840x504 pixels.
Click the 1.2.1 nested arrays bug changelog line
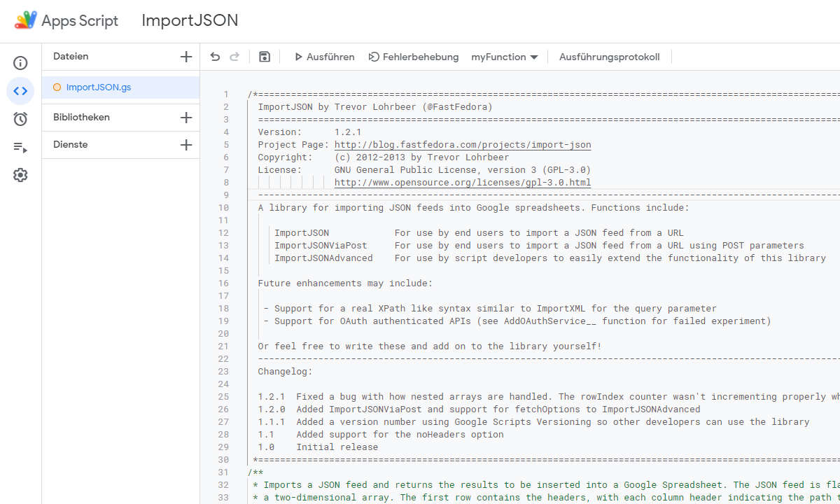[549, 397]
